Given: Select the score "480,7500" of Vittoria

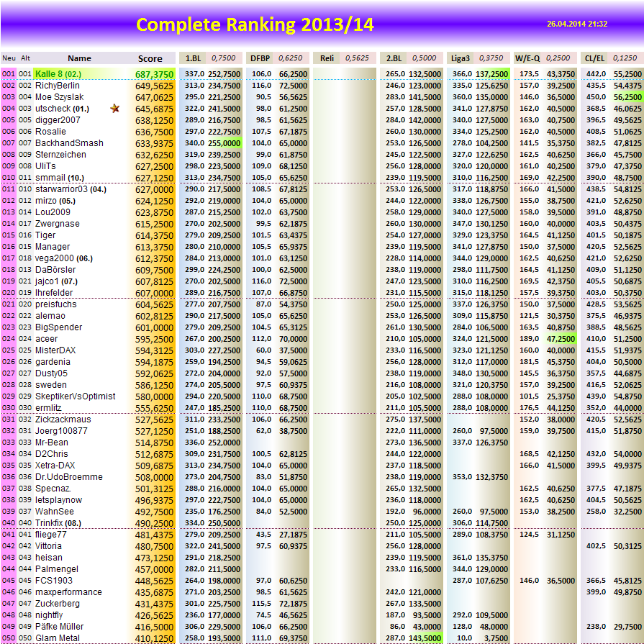Looking at the screenshot, I should pyautogui.click(x=154, y=546).
